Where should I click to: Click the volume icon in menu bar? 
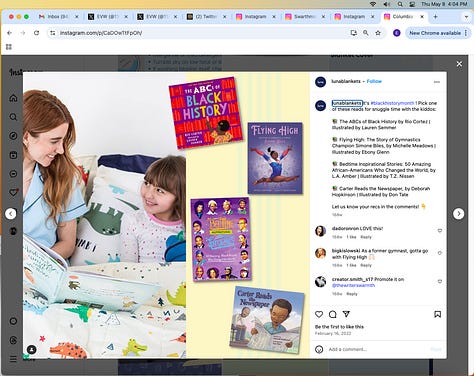pyautogui.click(x=387, y=4)
